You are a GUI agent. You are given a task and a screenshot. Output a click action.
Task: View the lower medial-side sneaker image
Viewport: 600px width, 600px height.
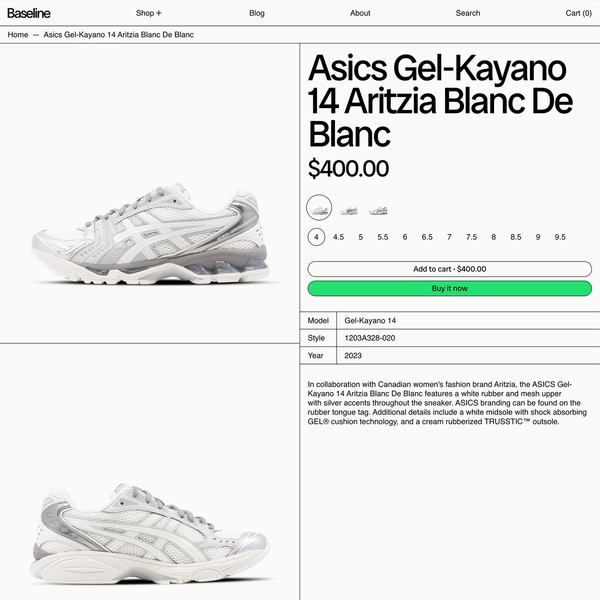150,534
